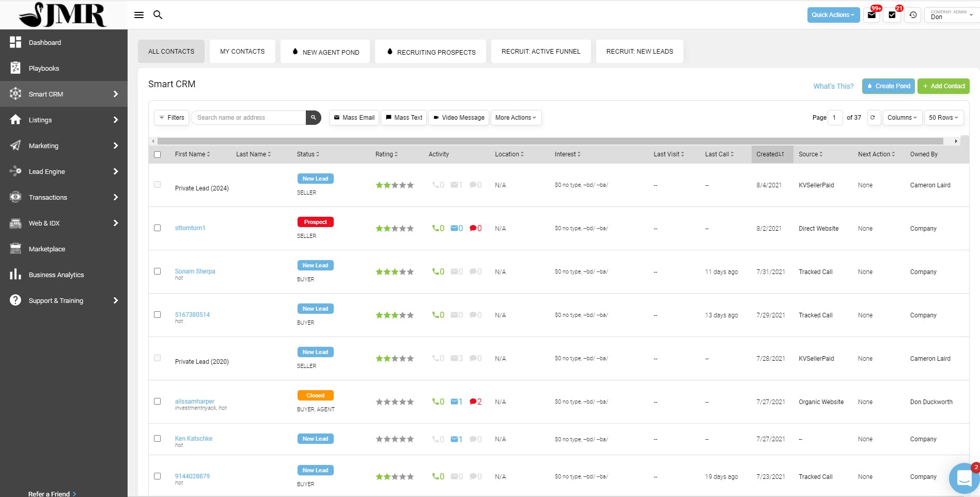
Task: Click the refresh icon beside page number
Action: click(x=873, y=118)
